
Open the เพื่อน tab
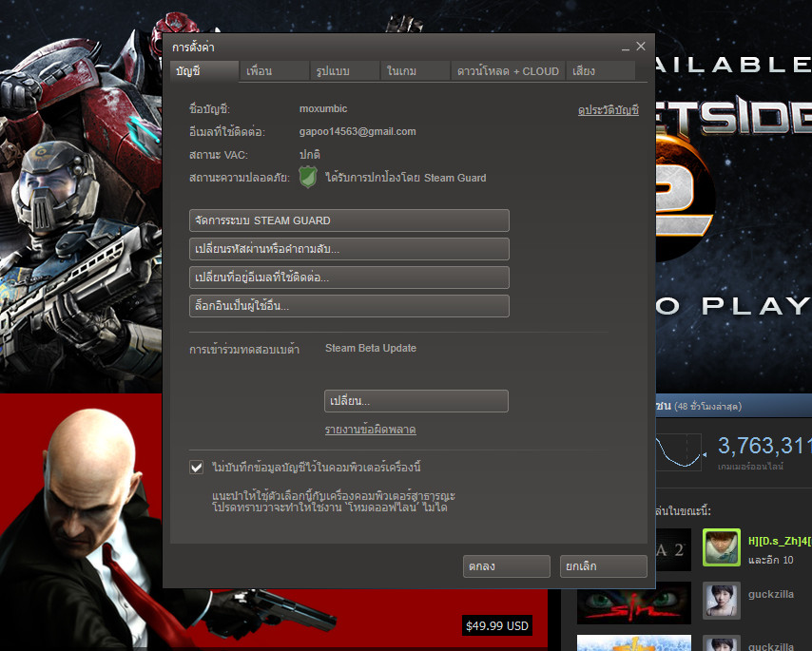tap(275, 71)
